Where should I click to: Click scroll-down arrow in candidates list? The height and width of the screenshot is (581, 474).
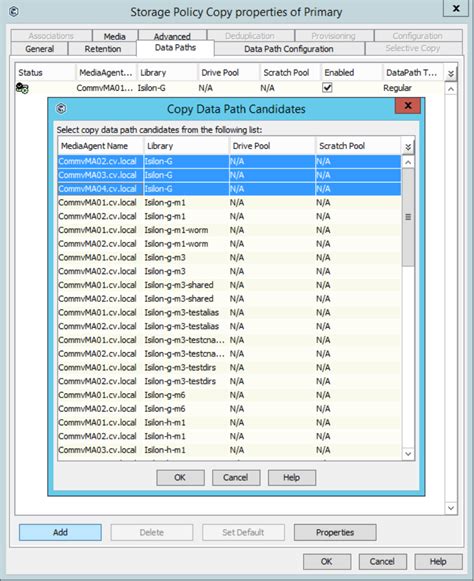pyautogui.click(x=408, y=454)
